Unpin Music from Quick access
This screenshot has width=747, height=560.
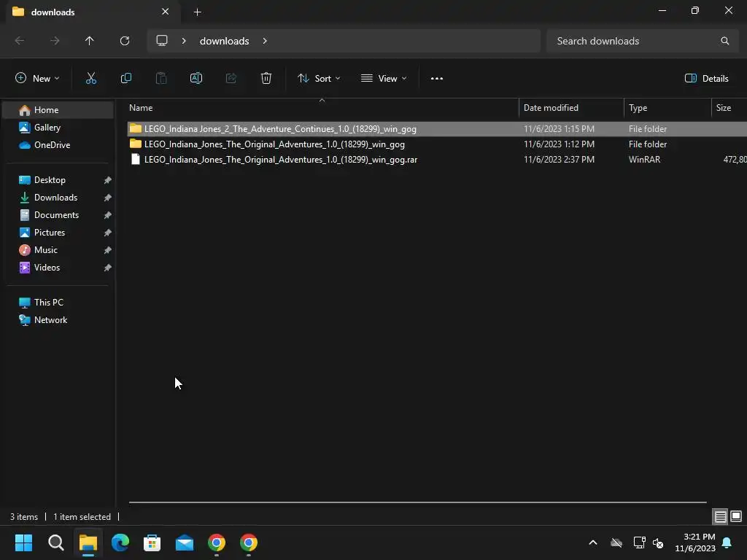click(108, 250)
